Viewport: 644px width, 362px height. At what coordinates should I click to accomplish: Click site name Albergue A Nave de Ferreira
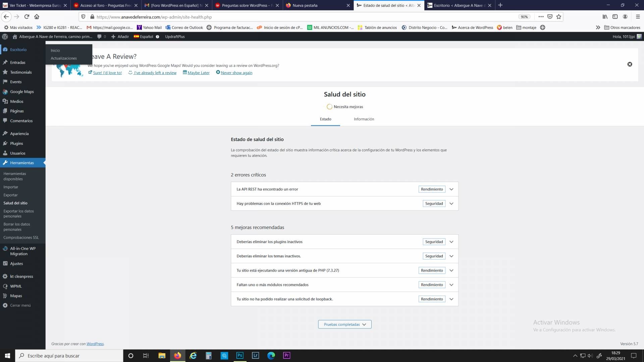52,37
